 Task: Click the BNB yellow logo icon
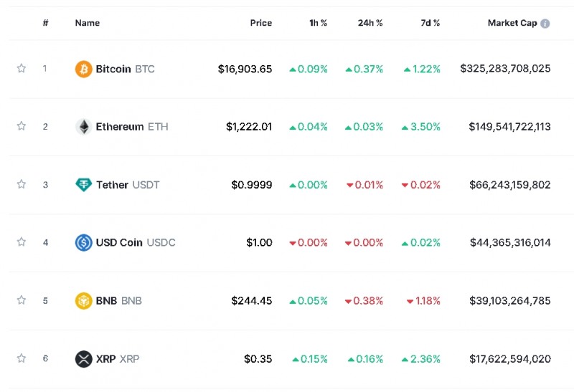tap(84, 301)
